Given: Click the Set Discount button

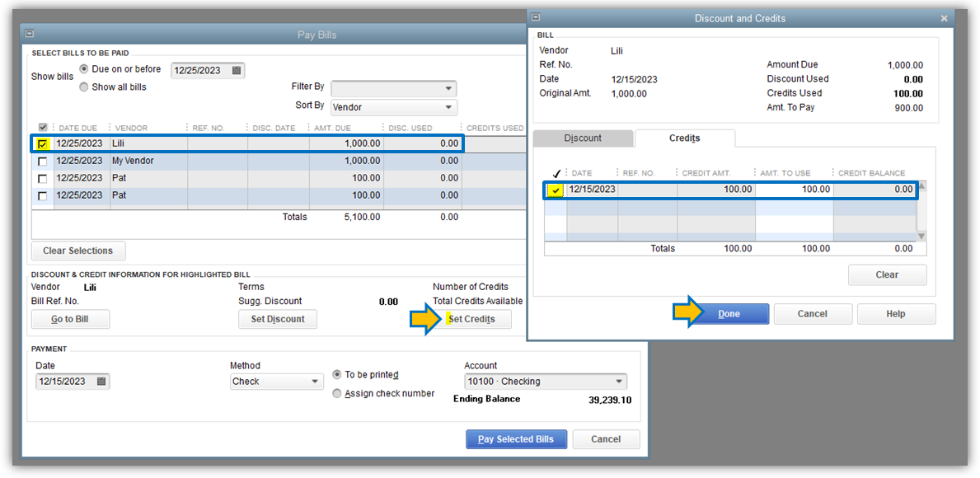Looking at the screenshot, I should [x=278, y=319].
